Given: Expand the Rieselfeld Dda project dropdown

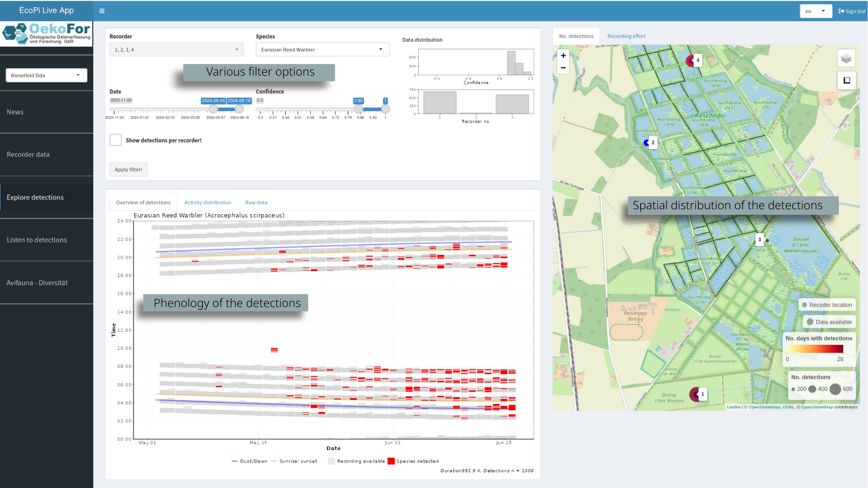Looking at the screenshot, I should 46,75.
